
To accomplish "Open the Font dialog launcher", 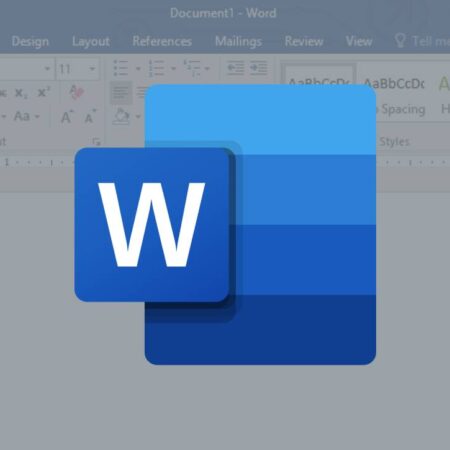I will pyautogui.click(x=97, y=142).
